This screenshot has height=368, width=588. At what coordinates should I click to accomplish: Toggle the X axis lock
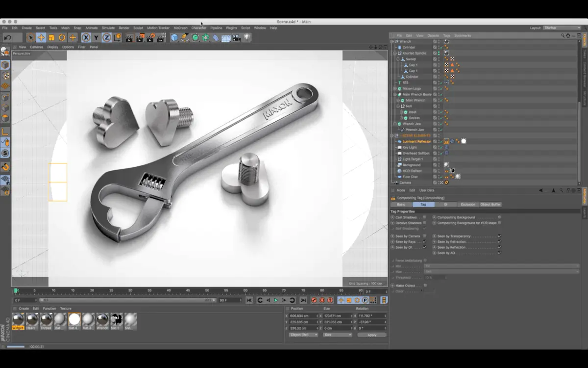pos(86,37)
